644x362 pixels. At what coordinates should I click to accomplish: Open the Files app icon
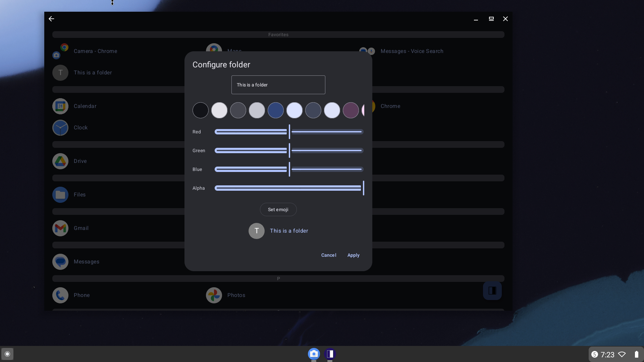click(x=60, y=195)
